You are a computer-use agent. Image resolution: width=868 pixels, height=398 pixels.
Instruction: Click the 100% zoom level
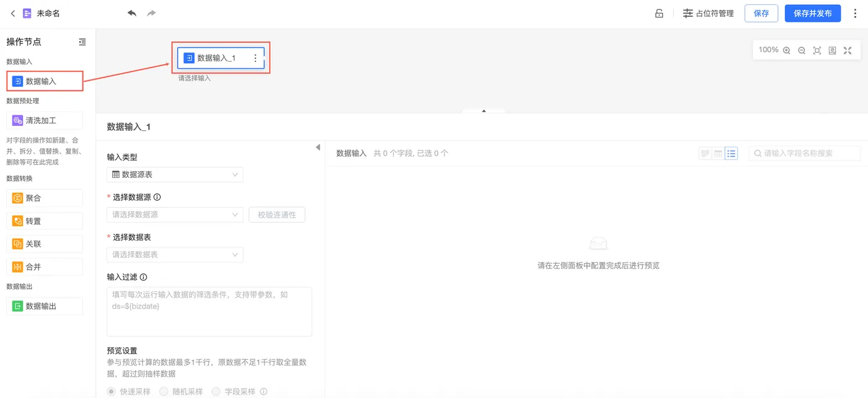point(768,50)
